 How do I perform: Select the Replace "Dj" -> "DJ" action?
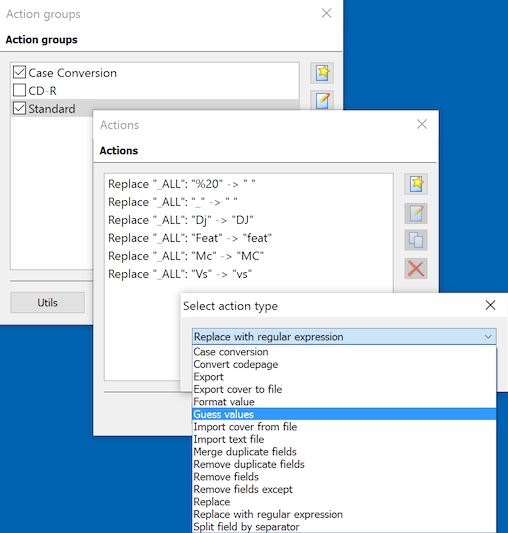(x=181, y=220)
